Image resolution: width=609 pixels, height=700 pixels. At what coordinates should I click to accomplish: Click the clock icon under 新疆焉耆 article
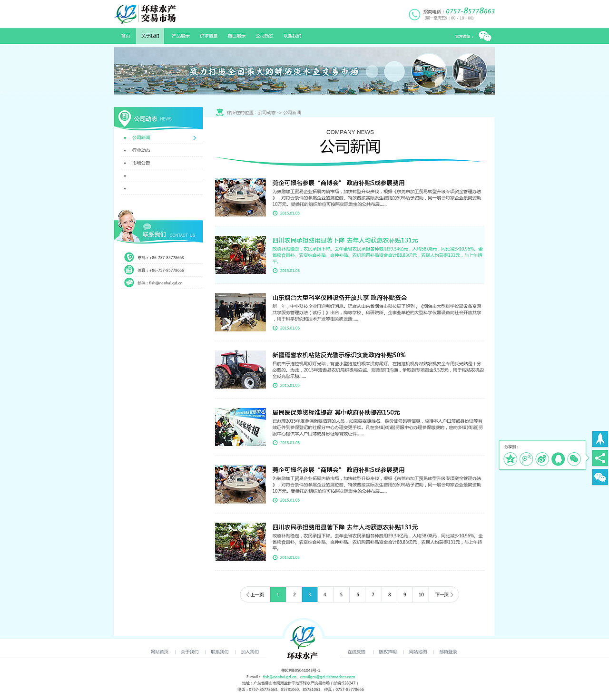point(275,385)
